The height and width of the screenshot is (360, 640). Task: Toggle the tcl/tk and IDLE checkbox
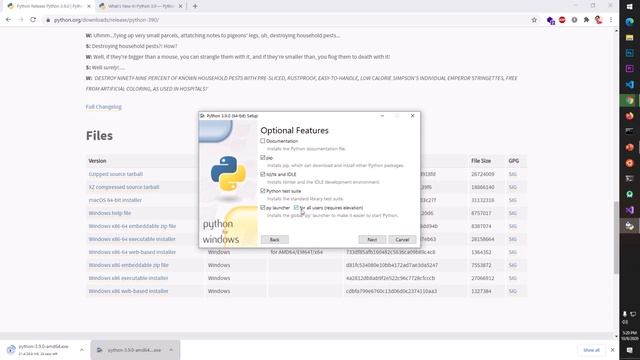tap(263, 174)
